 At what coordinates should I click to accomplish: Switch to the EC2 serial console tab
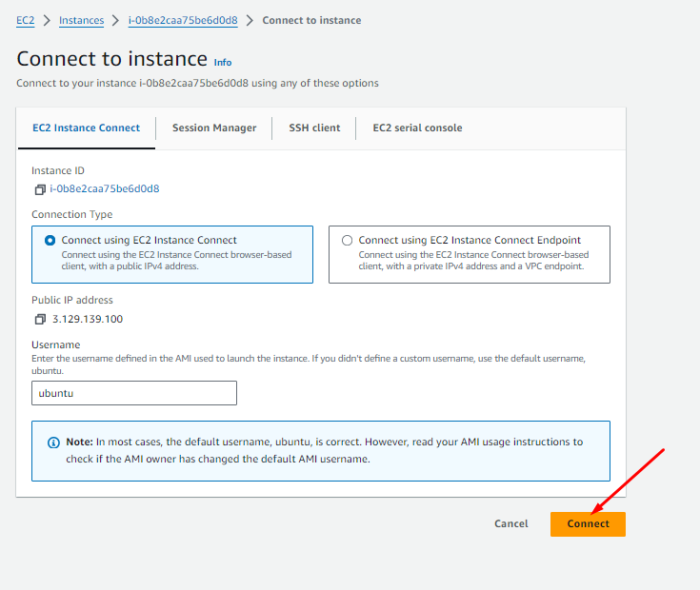pos(417,128)
